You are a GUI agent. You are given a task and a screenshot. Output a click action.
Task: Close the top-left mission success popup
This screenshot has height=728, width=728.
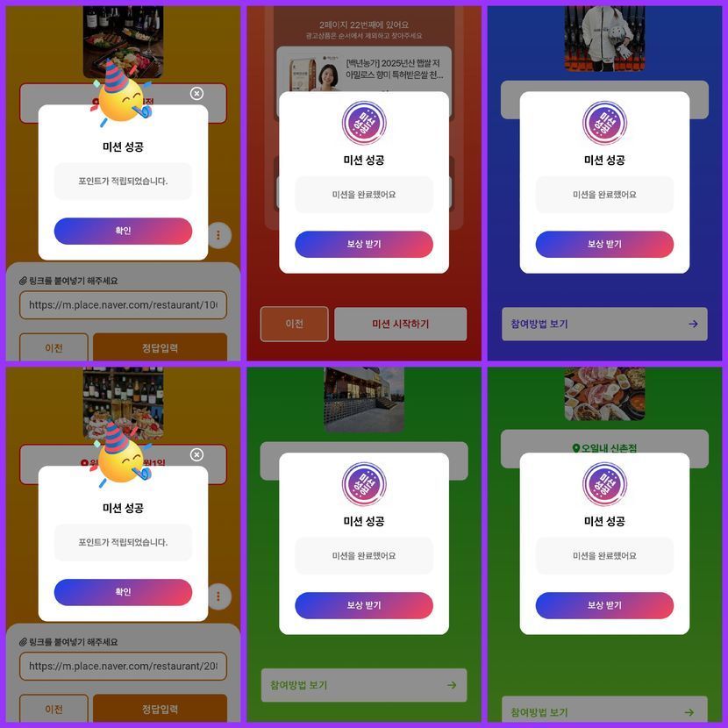196,94
